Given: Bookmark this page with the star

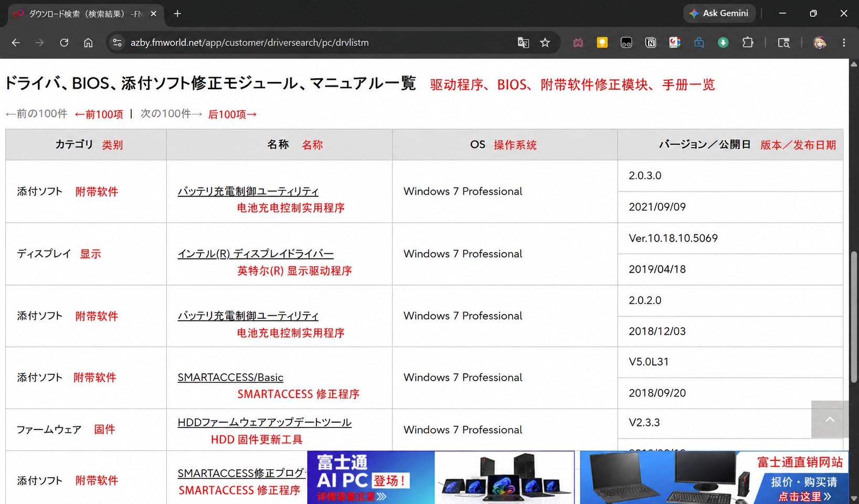Looking at the screenshot, I should point(545,42).
